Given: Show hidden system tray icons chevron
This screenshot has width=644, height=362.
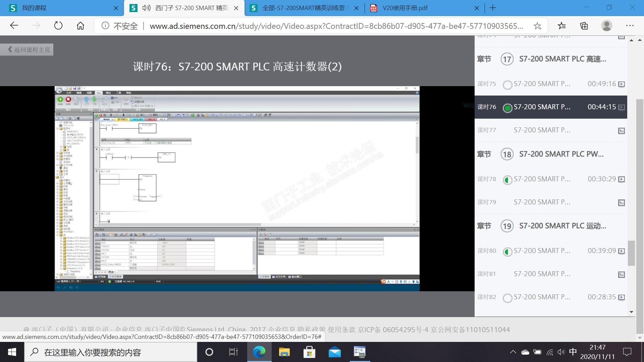Looking at the screenshot, I should point(513,352).
